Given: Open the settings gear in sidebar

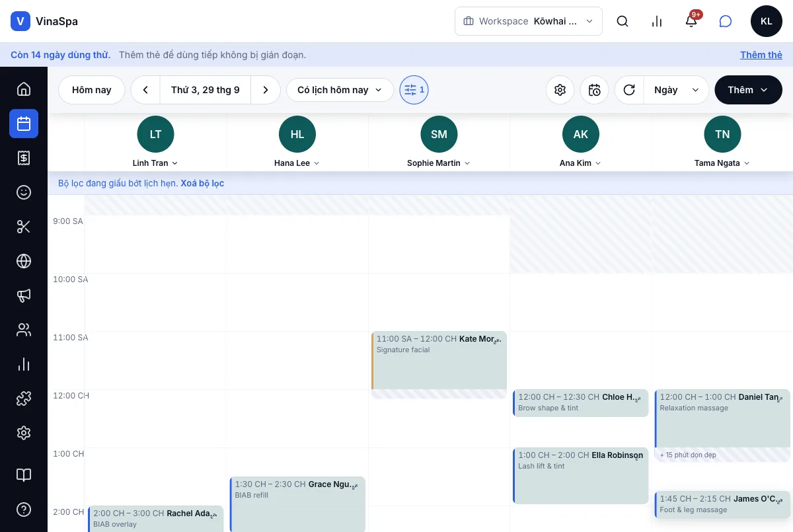Looking at the screenshot, I should click(24, 433).
